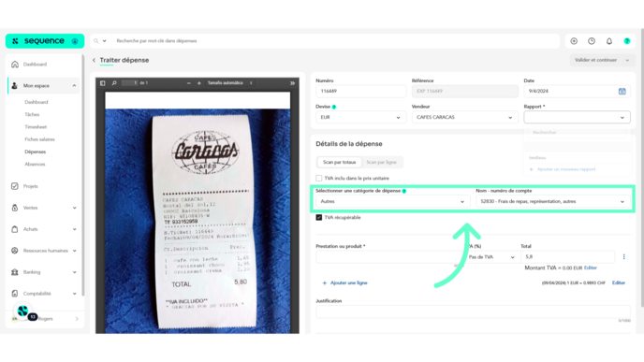Zoom out the receipt with the minus icon

(188, 83)
